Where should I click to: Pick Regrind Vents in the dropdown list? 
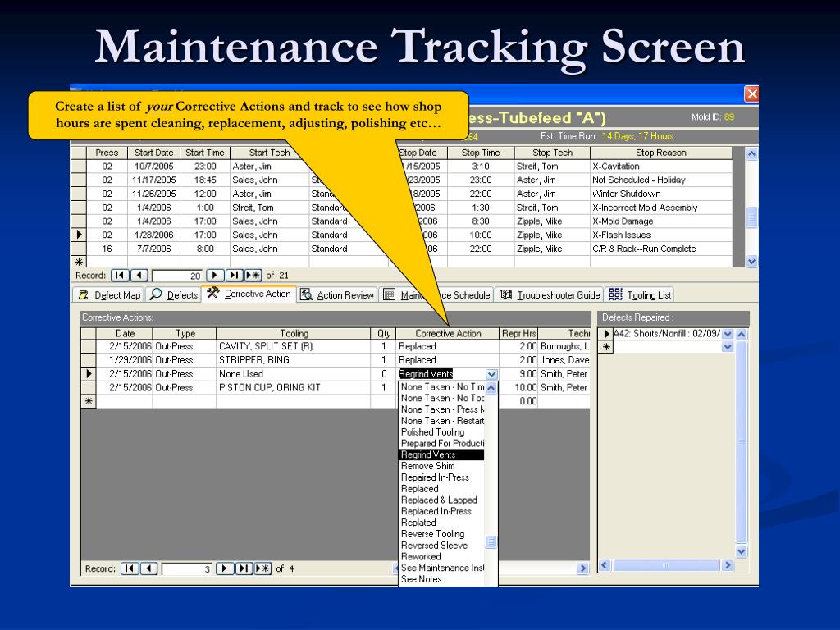(441, 454)
